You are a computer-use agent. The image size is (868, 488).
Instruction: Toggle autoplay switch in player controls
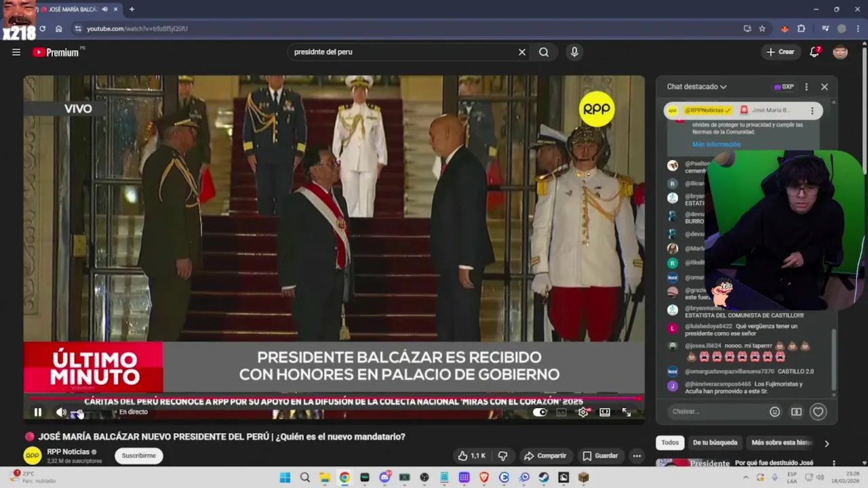pos(540,412)
